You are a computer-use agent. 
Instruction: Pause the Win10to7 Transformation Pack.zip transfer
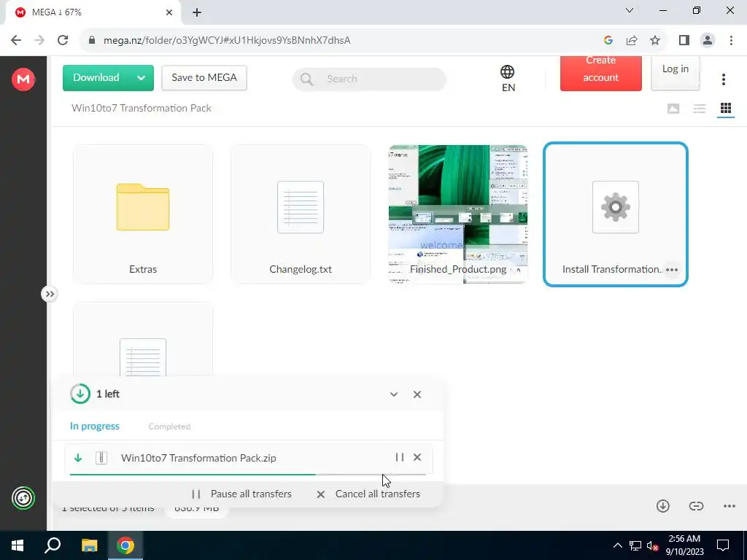400,457
